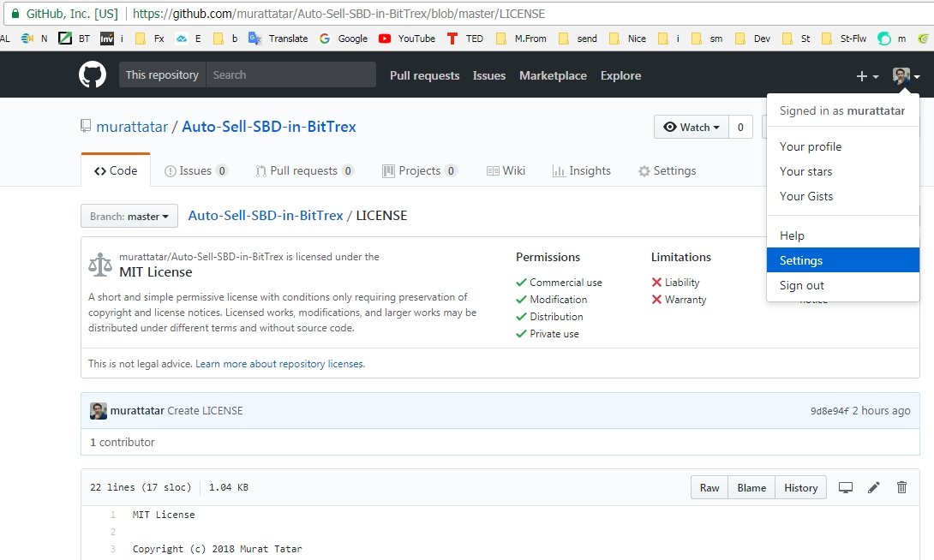
Task: Click the Permissions heading
Action: tap(548, 257)
